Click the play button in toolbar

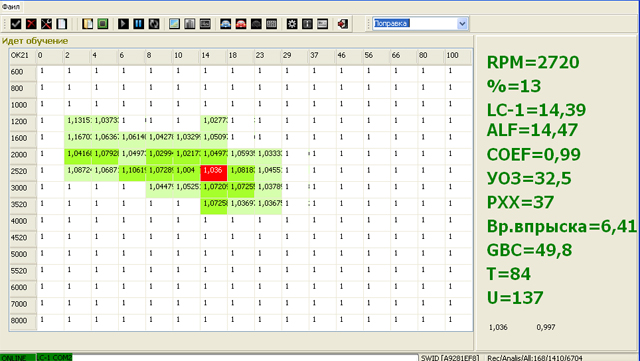[123, 24]
